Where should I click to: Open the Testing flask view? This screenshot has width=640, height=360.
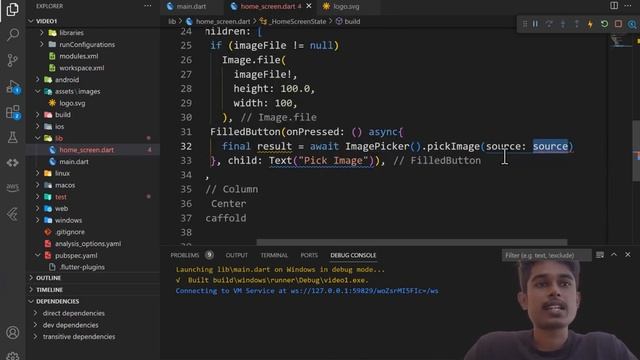[13, 138]
